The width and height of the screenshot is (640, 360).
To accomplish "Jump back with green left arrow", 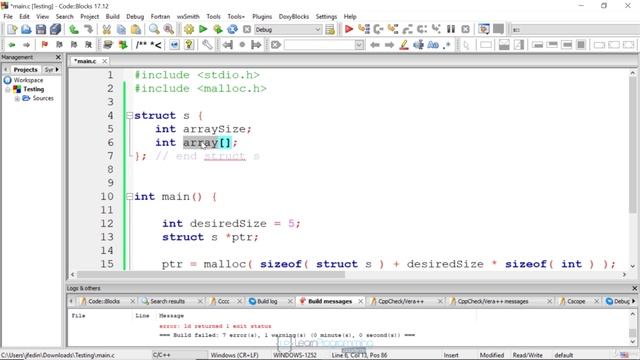I will click(x=11, y=45).
